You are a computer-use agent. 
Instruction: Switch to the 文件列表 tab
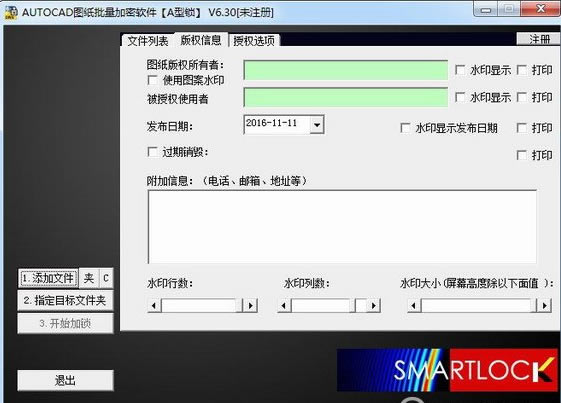147,40
